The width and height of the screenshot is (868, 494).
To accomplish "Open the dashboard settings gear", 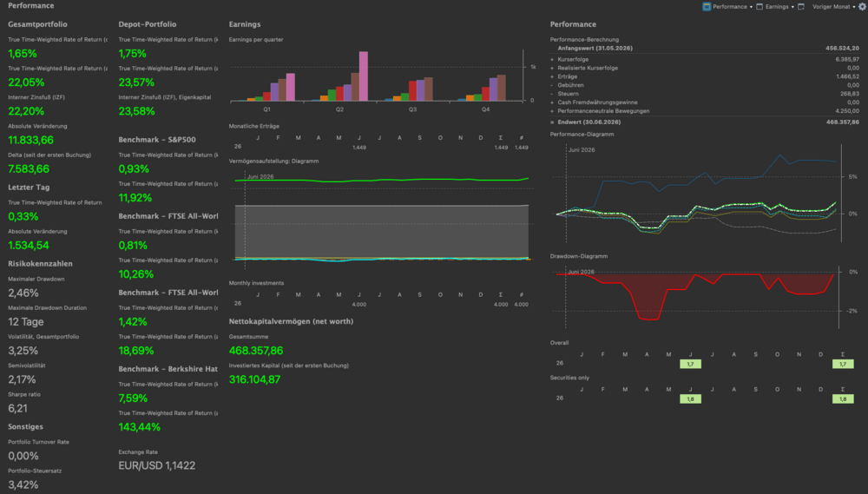I will click(x=862, y=7).
